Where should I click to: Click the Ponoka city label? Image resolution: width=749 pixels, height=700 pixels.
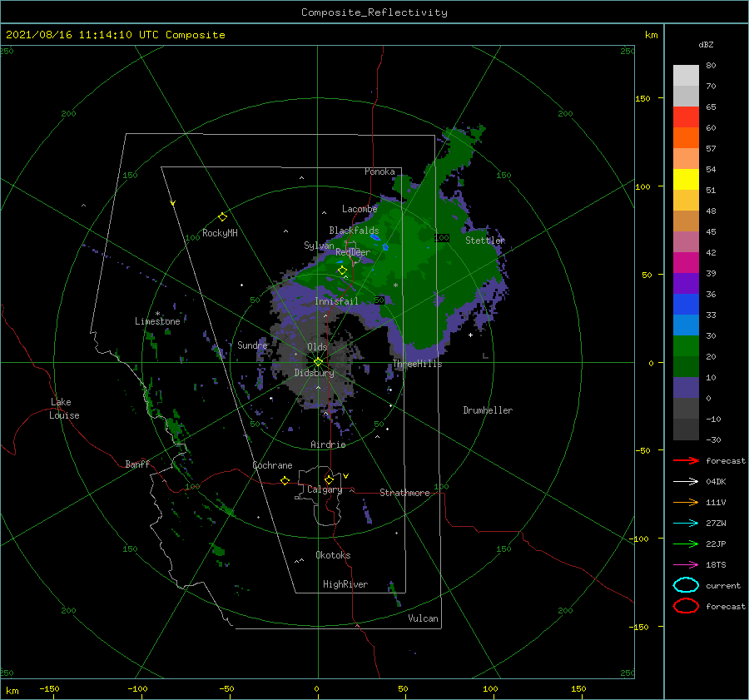pyautogui.click(x=379, y=171)
